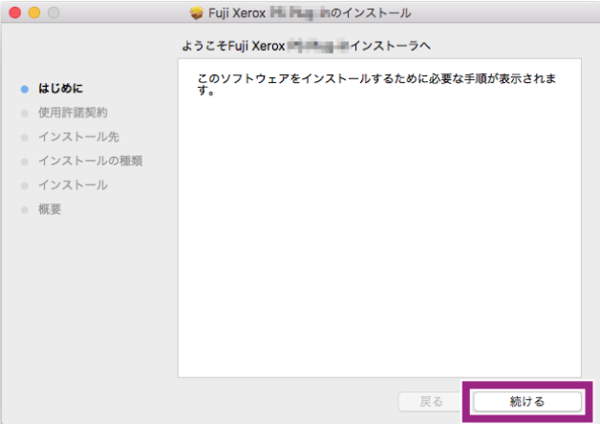600x424 pixels.
Task: Click the gray bullet beside 概要
Action: [x=24, y=210]
